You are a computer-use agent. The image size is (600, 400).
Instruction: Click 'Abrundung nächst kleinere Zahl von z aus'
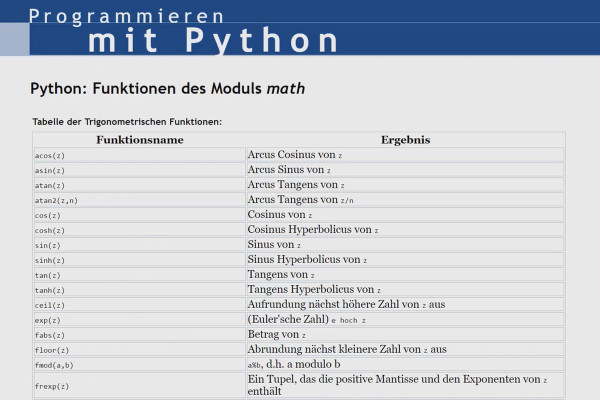[347, 349]
